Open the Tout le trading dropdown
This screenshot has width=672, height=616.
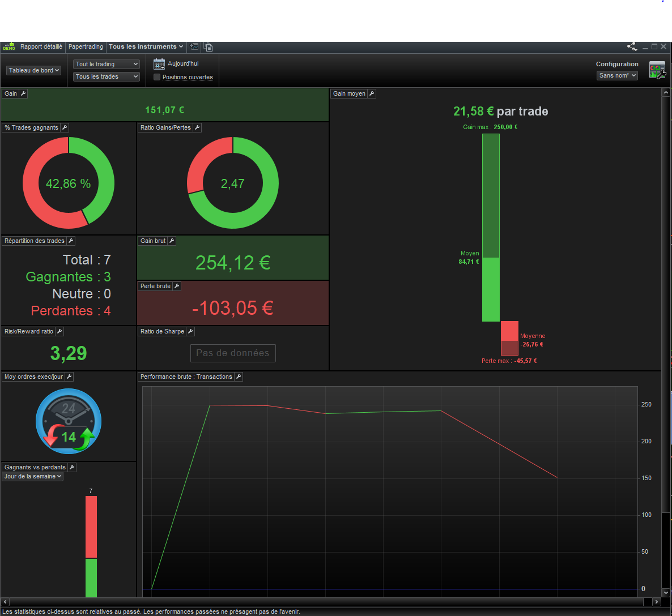tap(107, 64)
